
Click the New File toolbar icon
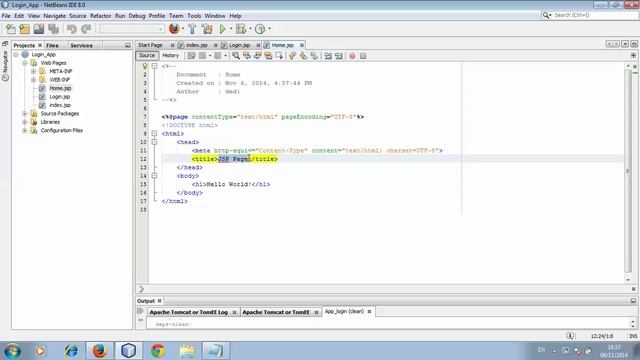click(x=10, y=29)
